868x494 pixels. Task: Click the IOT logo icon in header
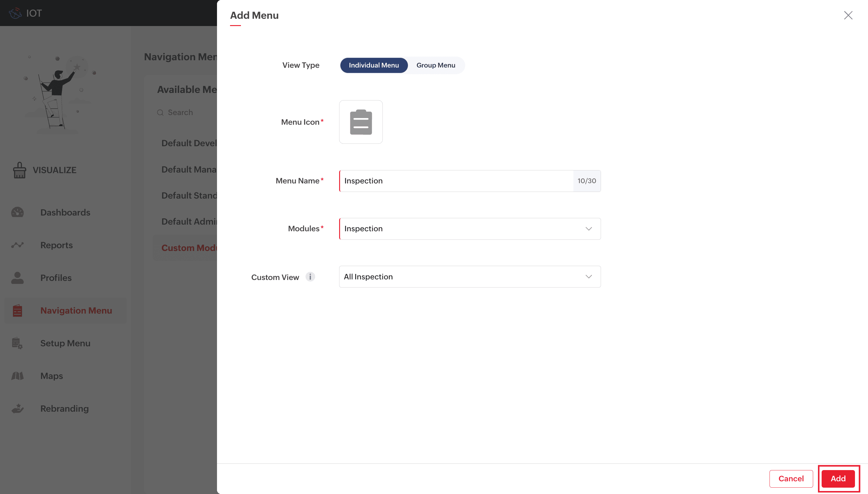pos(15,13)
